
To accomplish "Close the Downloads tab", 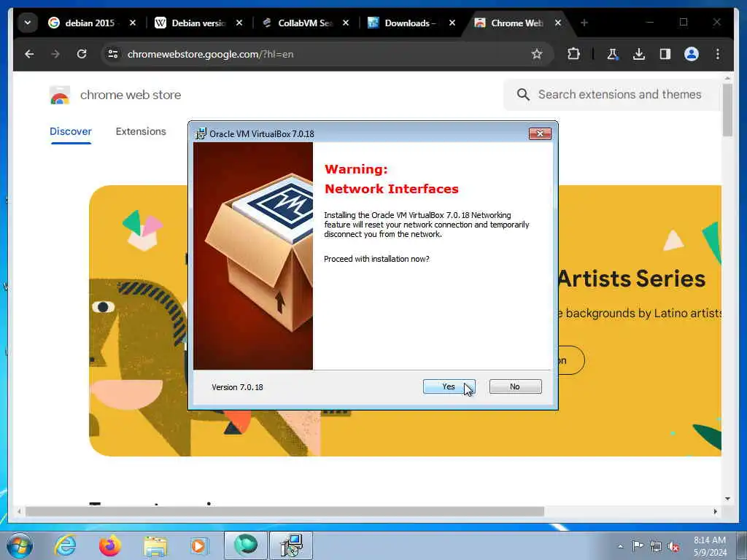I will point(452,23).
